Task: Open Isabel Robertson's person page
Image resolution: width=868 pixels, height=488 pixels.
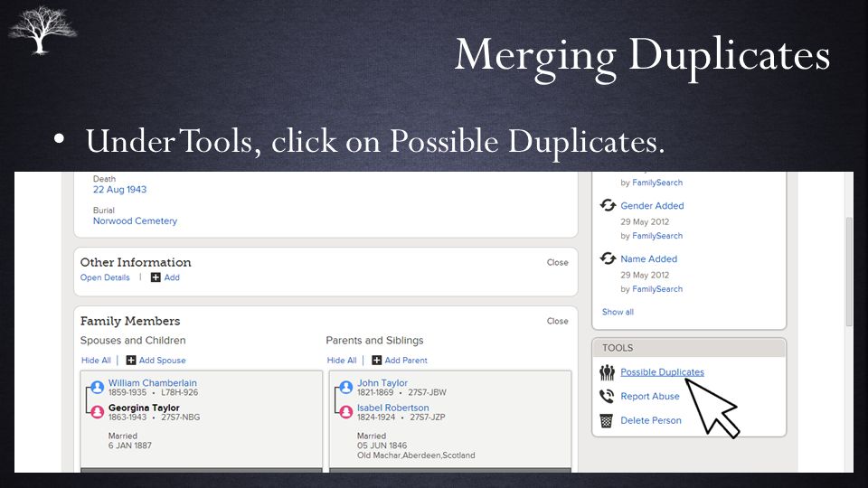Action: pyautogui.click(x=392, y=408)
